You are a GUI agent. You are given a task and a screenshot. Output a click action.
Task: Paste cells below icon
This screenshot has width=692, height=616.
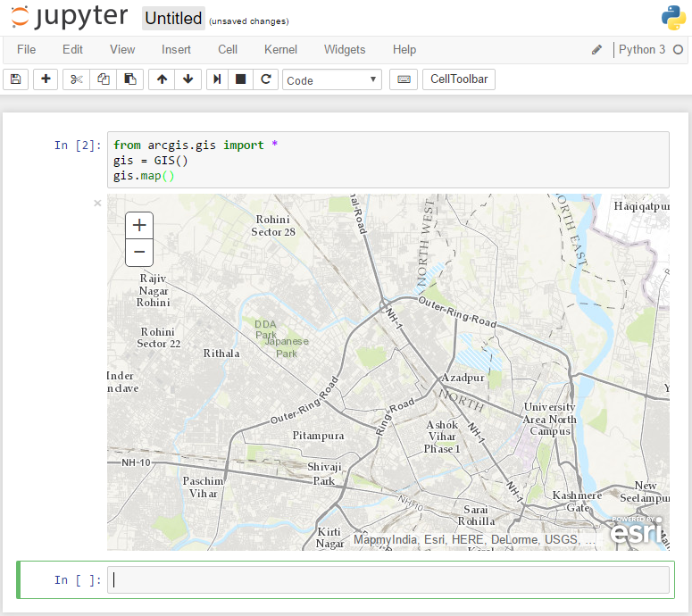click(x=130, y=79)
